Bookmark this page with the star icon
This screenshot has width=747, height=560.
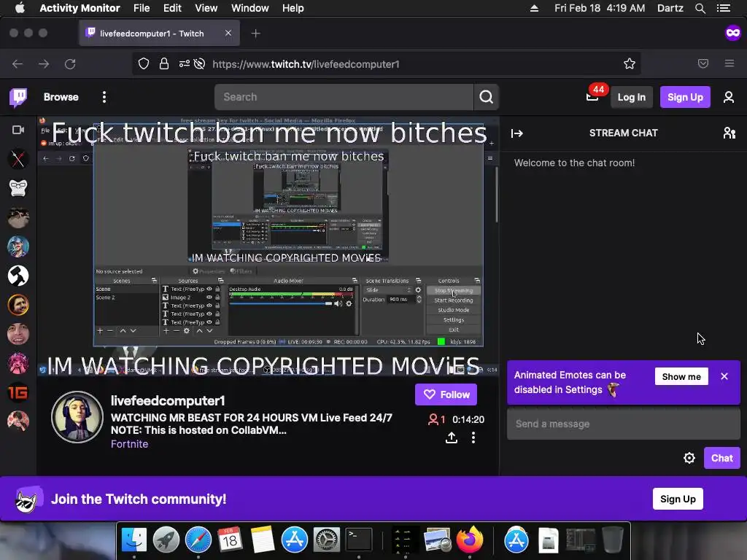[x=630, y=64]
